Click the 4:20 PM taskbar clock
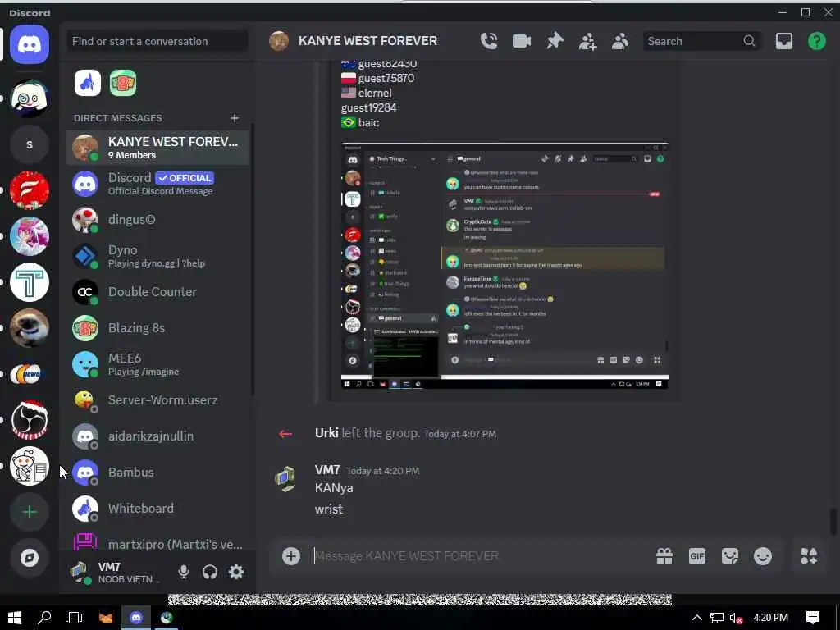Image resolution: width=840 pixels, height=630 pixels. (x=770, y=618)
